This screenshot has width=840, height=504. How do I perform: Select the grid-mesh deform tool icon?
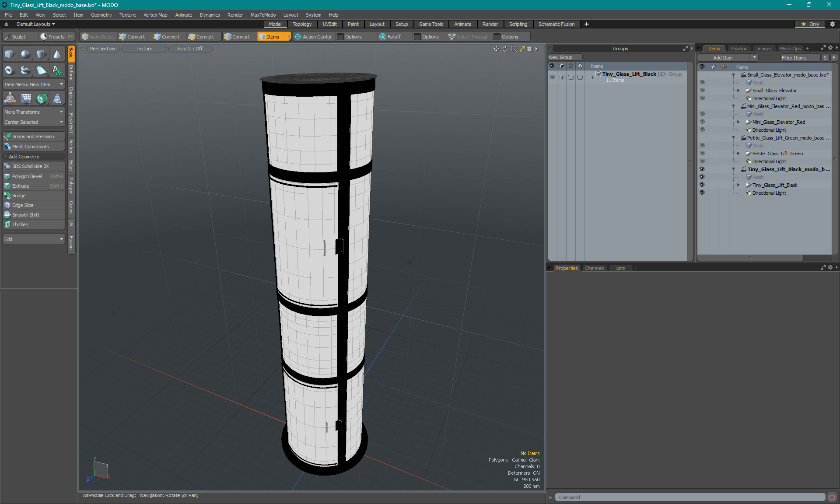tap(26, 99)
